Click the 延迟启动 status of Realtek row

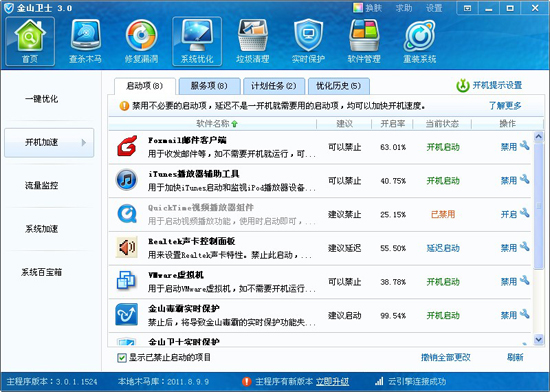pyautogui.click(x=443, y=248)
